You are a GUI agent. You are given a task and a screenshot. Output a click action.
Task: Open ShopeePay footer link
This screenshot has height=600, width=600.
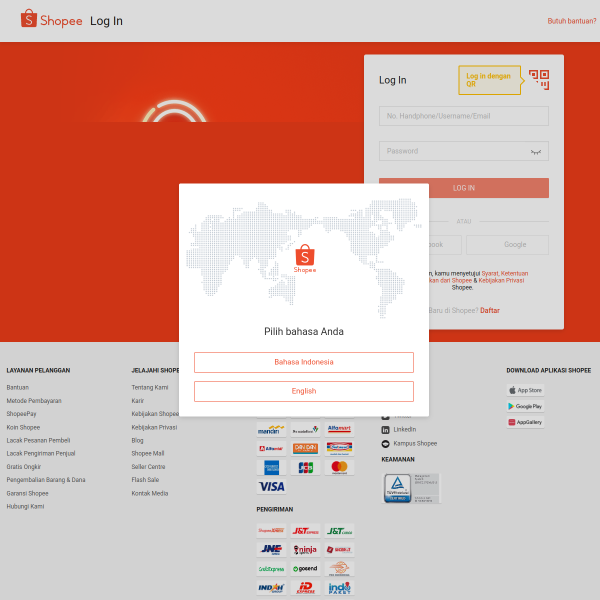[x=21, y=414]
